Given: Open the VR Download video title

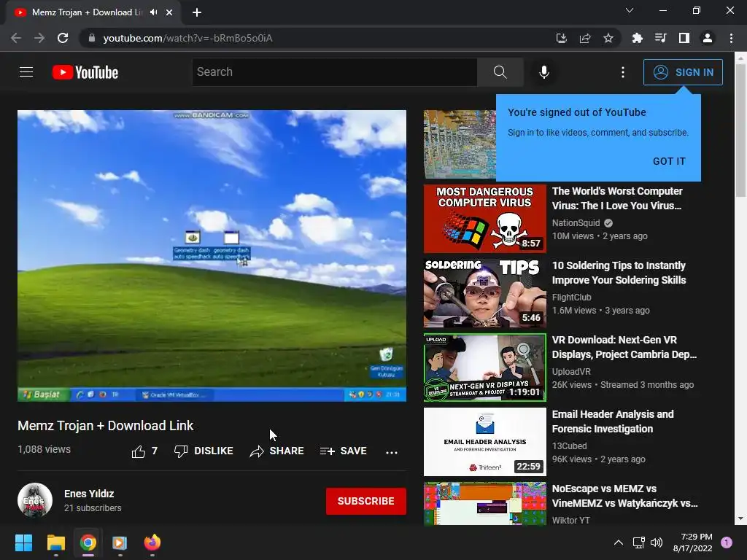Looking at the screenshot, I should [x=624, y=347].
